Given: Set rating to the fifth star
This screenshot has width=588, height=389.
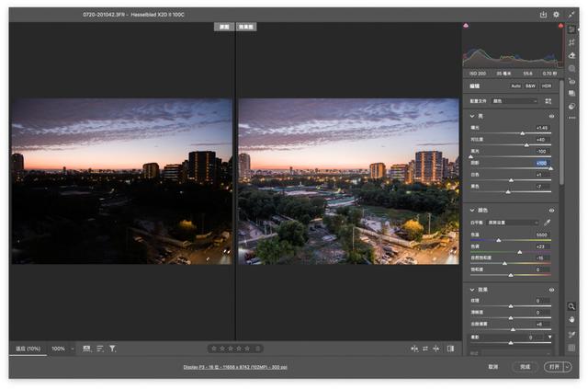Looking at the screenshot, I should pyautogui.click(x=247, y=349).
